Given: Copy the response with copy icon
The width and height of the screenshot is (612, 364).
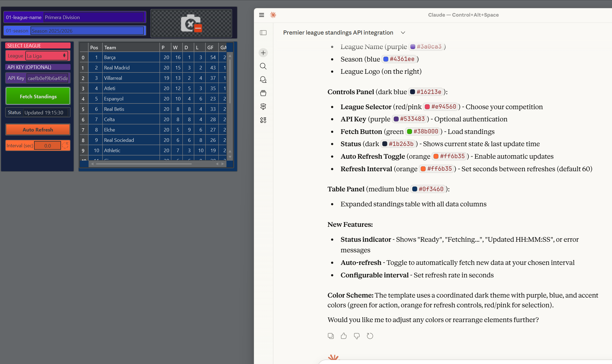Looking at the screenshot, I should [331, 336].
